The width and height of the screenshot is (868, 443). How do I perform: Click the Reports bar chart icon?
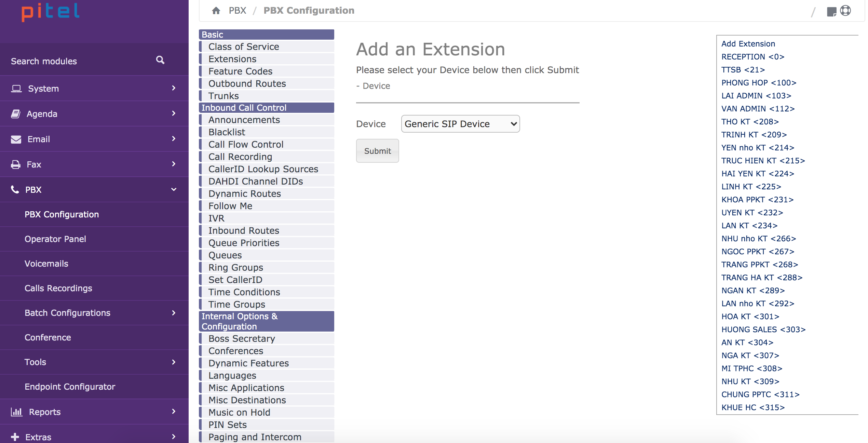16,412
